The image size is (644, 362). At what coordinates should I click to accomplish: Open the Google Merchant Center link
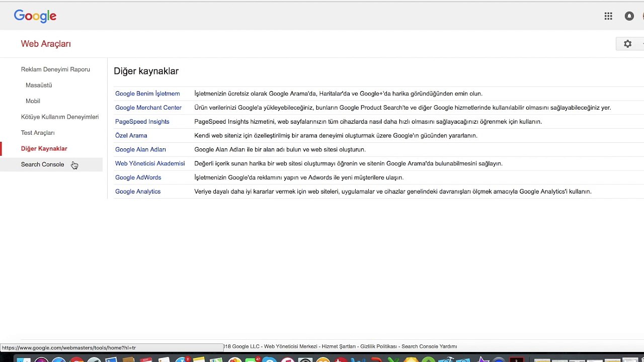(148, 108)
